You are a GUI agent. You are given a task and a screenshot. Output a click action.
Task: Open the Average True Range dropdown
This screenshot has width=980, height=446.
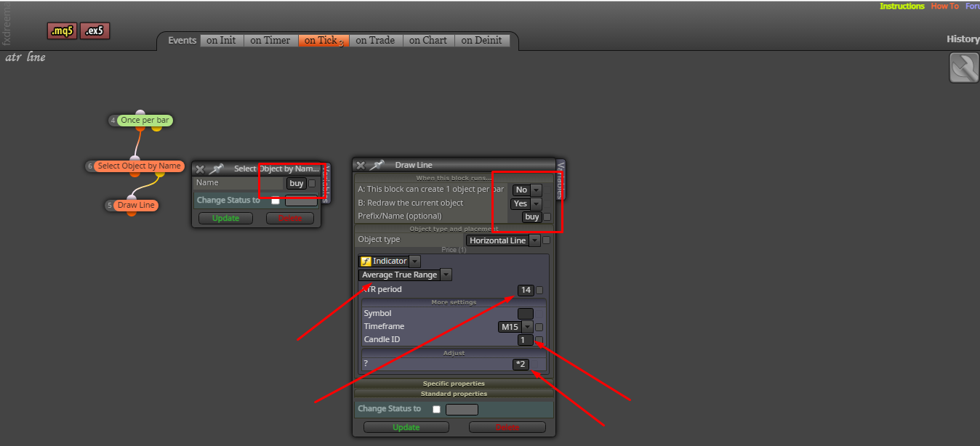[405, 275]
